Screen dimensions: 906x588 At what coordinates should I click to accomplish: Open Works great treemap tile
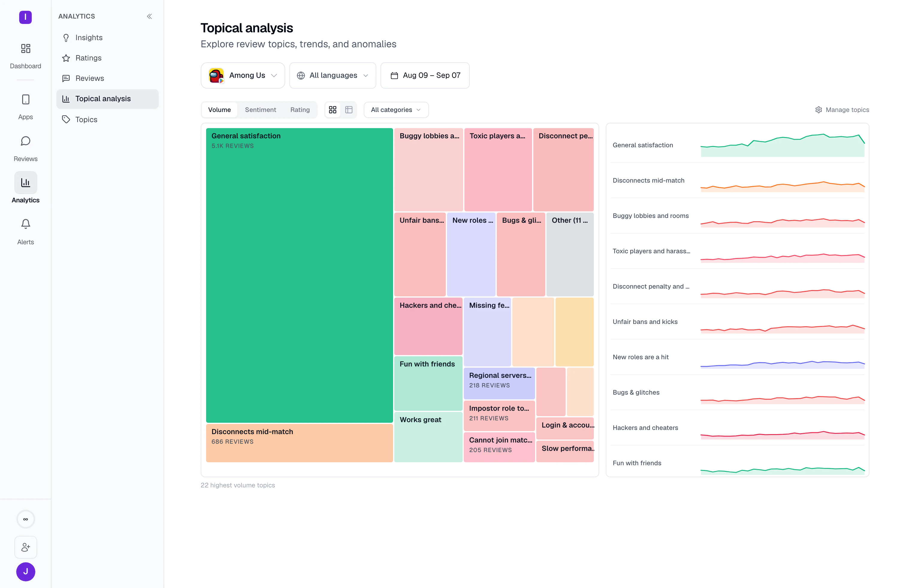[x=428, y=437]
